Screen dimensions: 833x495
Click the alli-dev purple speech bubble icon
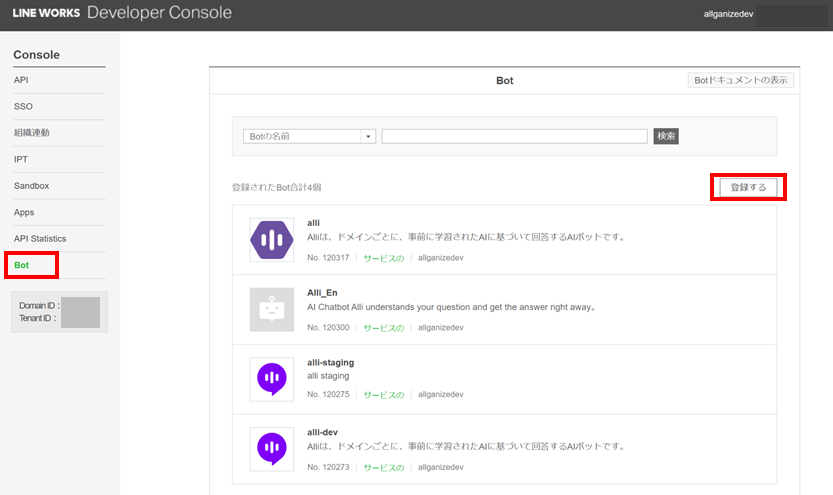tap(271, 449)
